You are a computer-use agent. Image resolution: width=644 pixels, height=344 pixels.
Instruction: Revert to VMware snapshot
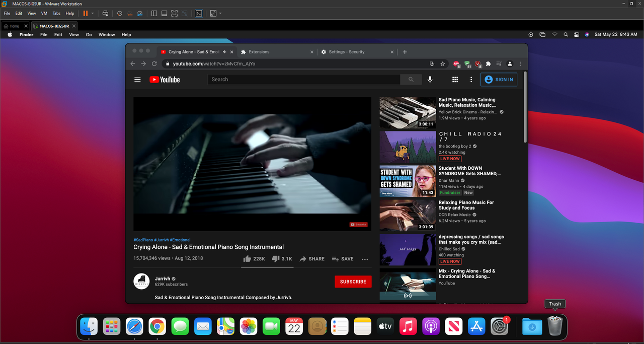130,14
